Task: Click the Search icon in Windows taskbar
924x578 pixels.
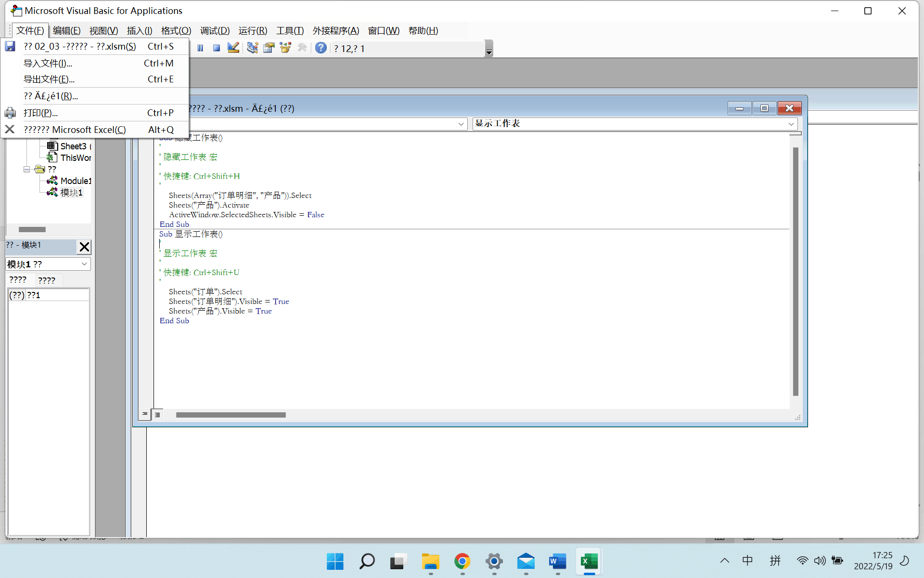Action: tap(367, 561)
